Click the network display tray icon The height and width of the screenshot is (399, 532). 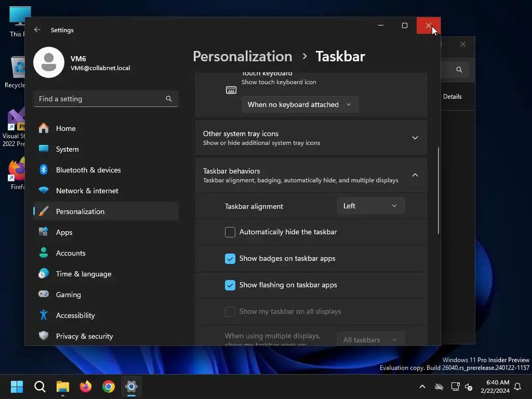(x=455, y=387)
